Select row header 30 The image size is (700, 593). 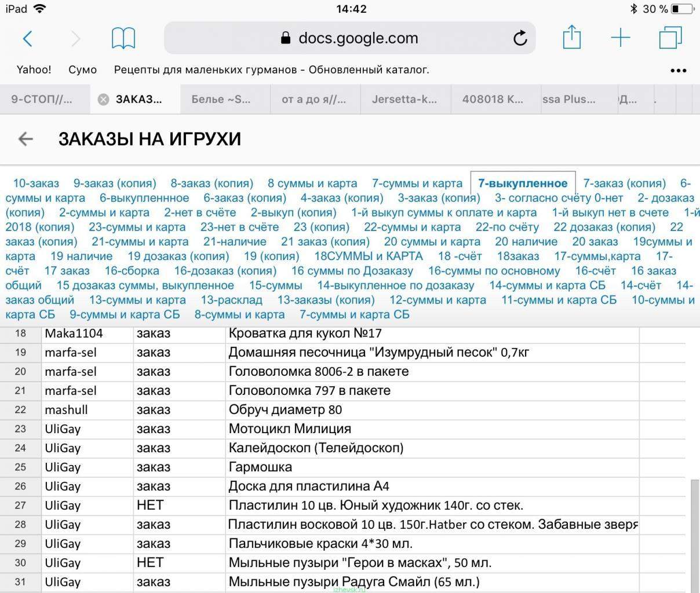coord(21,562)
